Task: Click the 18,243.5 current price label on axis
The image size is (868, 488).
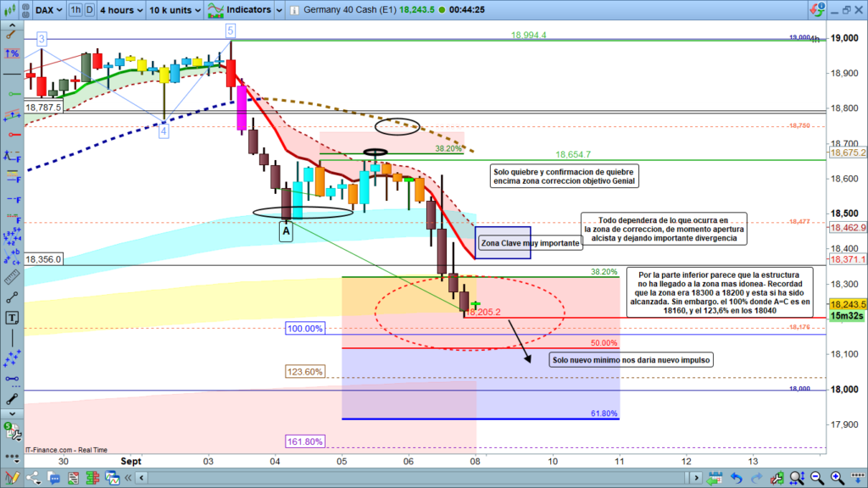Action: (847, 304)
